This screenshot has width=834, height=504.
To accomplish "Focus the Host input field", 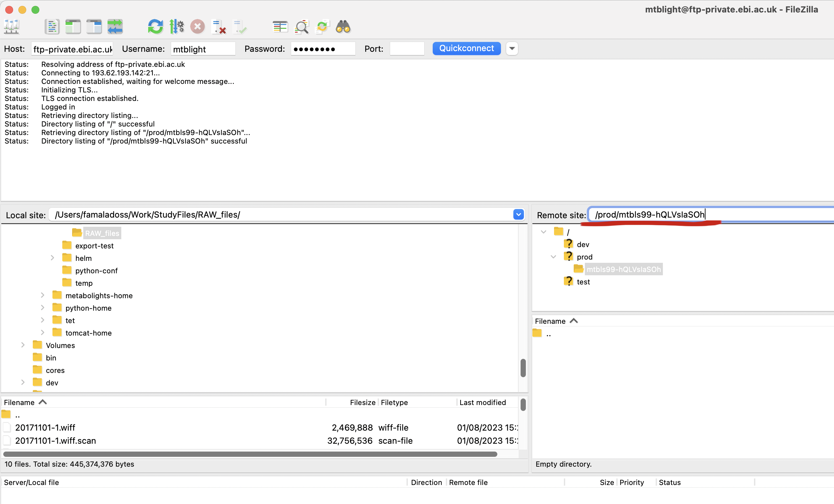I will pyautogui.click(x=72, y=49).
